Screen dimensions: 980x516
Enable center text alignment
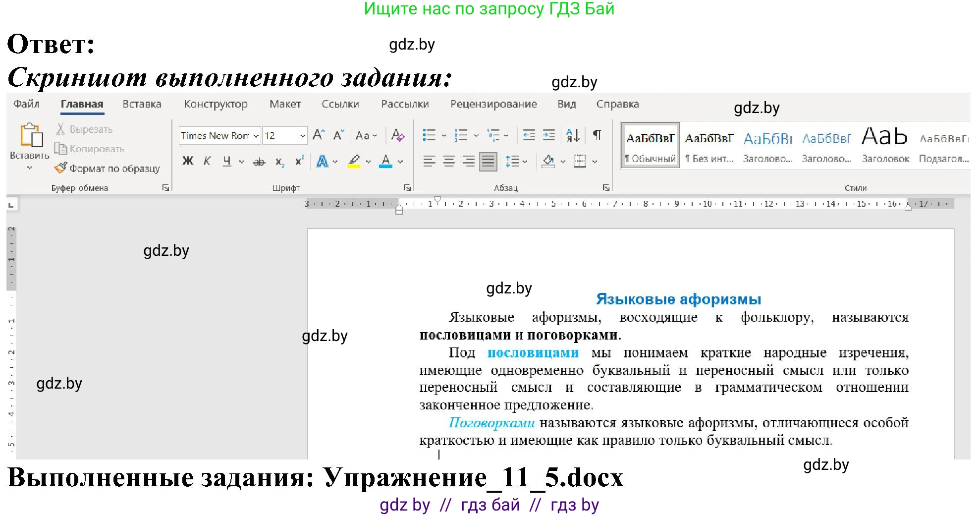click(448, 161)
